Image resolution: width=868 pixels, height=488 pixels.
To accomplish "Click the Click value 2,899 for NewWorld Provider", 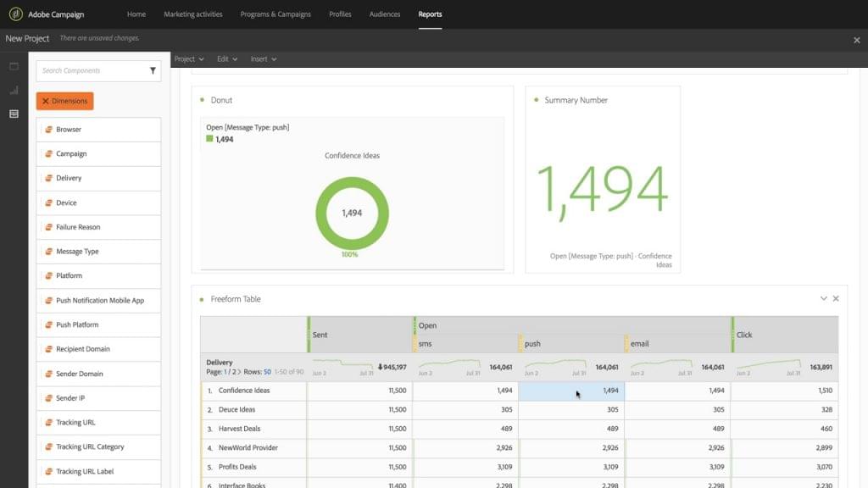I will (824, 447).
